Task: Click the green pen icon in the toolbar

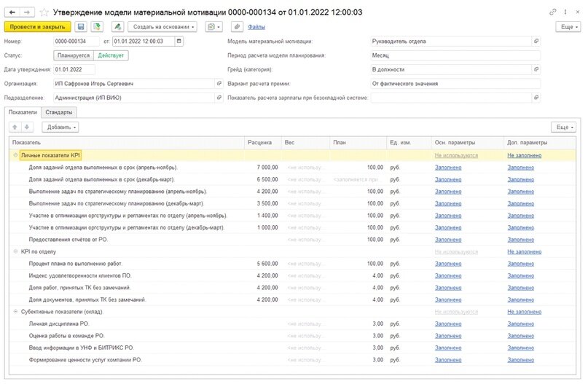Action: (118, 27)
